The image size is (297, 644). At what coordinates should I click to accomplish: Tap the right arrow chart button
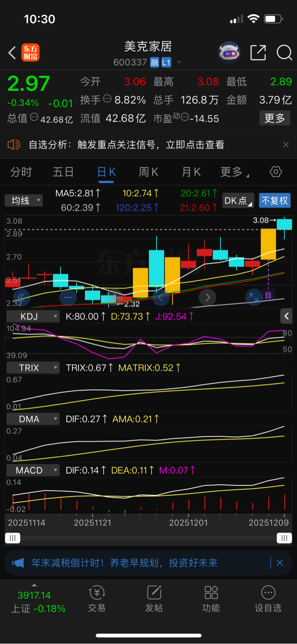coord(208,297)
